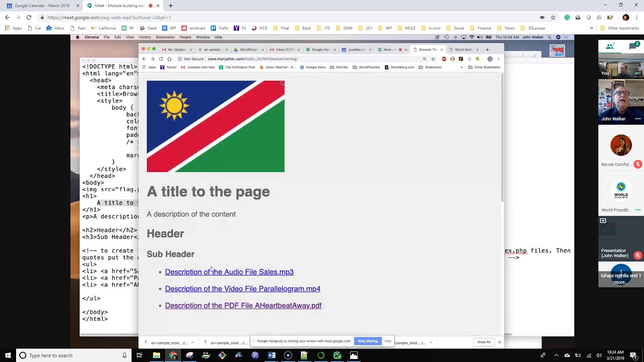Screen dimensions: 644x362
Task: Open Photos app from taskbar
Action: coord(354,355)
